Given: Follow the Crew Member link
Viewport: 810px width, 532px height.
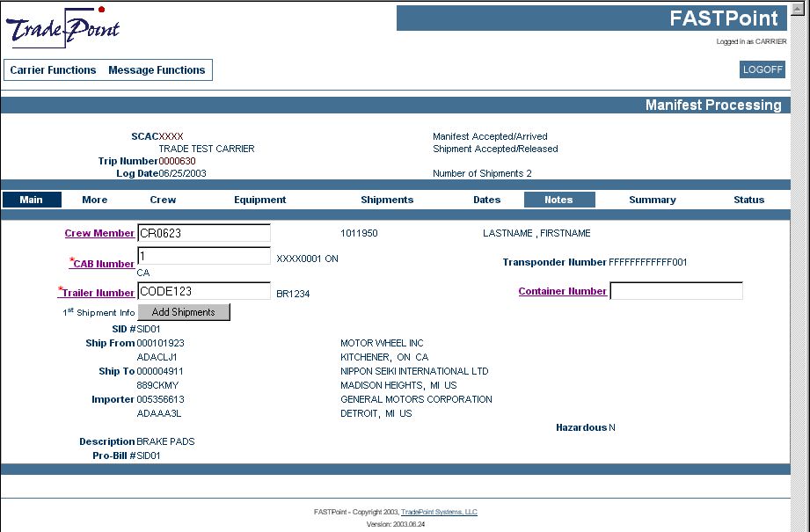Looking at the screenshot, I should pyautogui.click(x=99, y=233).
